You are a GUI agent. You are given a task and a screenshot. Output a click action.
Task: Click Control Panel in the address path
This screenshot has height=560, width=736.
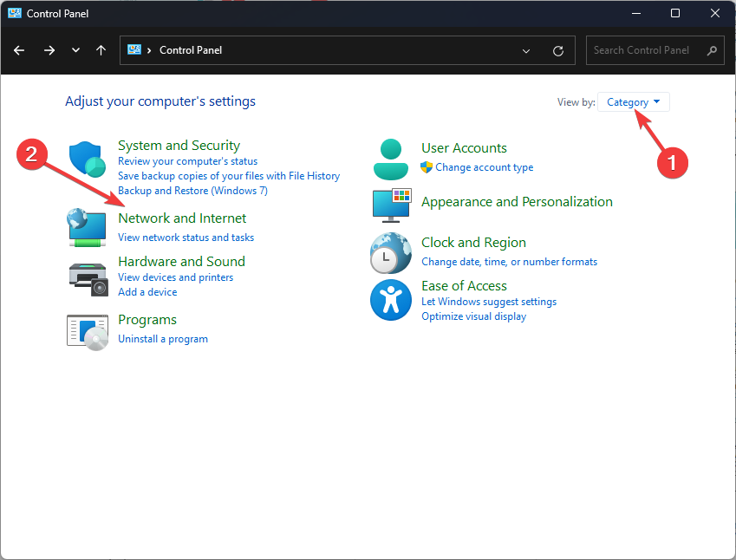coord(191,50)
